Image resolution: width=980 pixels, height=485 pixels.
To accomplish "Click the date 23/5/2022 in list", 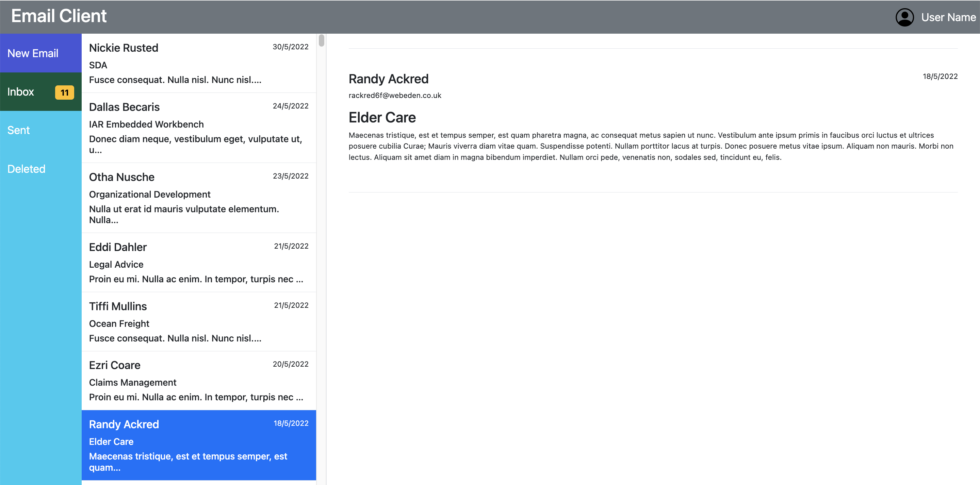I will tap(290, 176).
